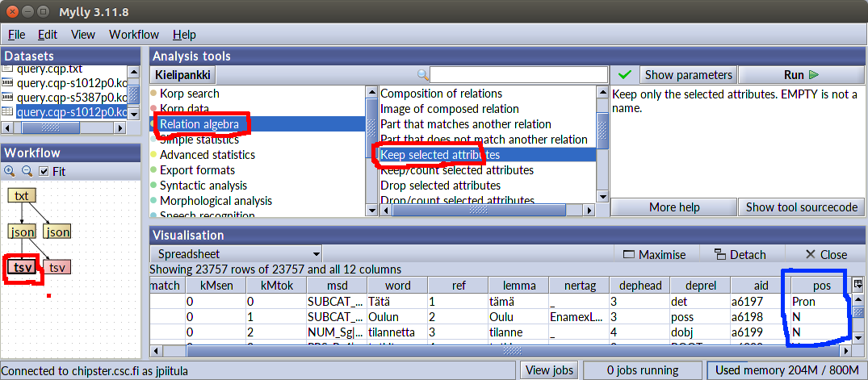This screenshot has height=380, width=868.
Task: Maximise the Visualisation panel
Action: click(654, 254)
